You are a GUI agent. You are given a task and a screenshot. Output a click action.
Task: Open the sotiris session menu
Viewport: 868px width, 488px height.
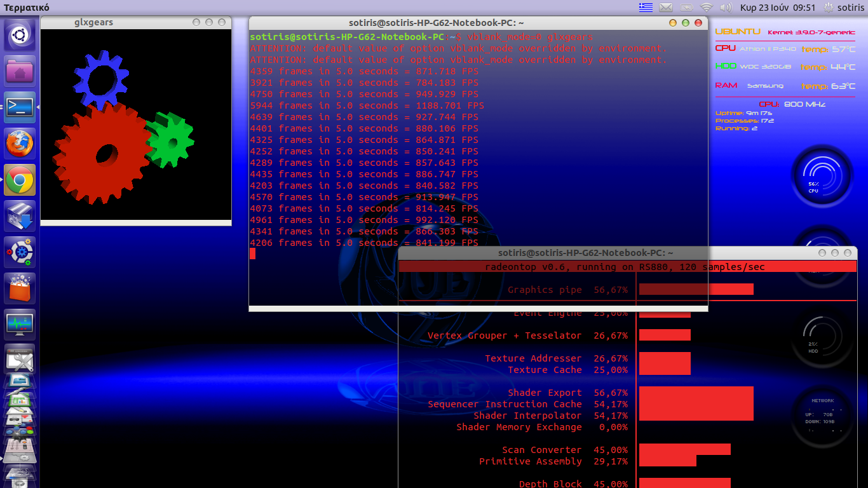pyautogui.click(x=844, y=8)
